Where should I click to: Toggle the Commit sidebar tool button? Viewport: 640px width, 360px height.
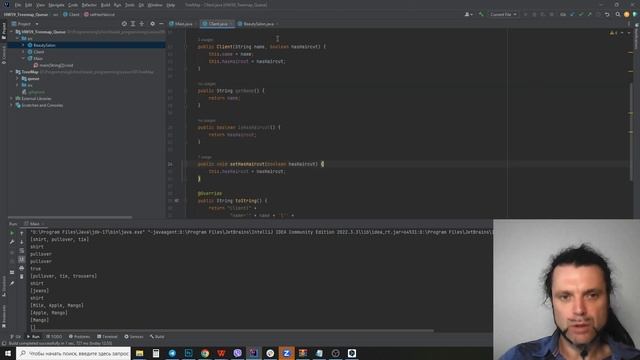[x=4, y=55]
